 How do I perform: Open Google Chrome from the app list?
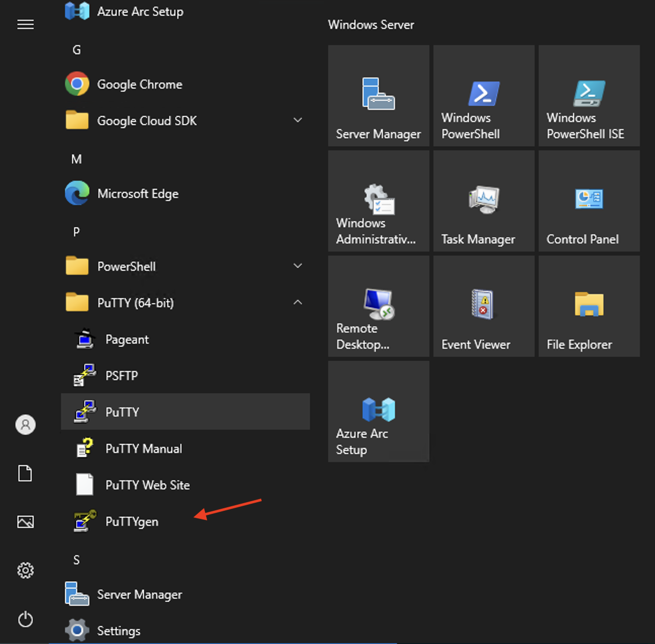(x=185, y=84)
